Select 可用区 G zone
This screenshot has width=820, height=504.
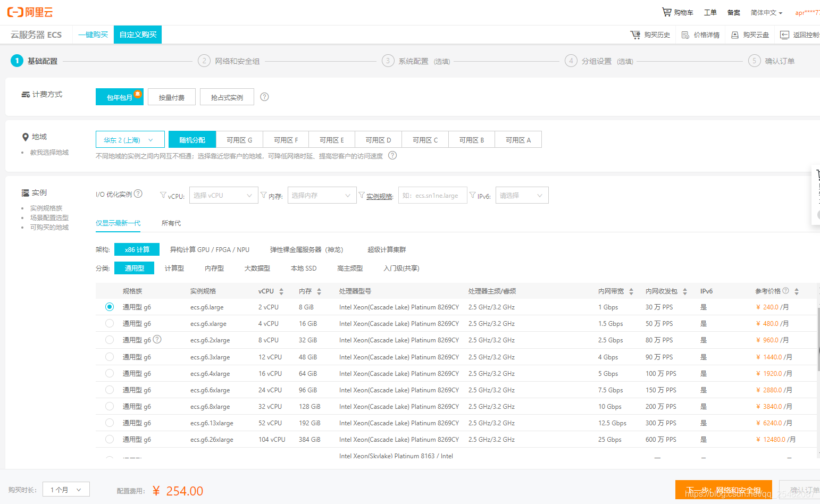click(x=239, y=139)
